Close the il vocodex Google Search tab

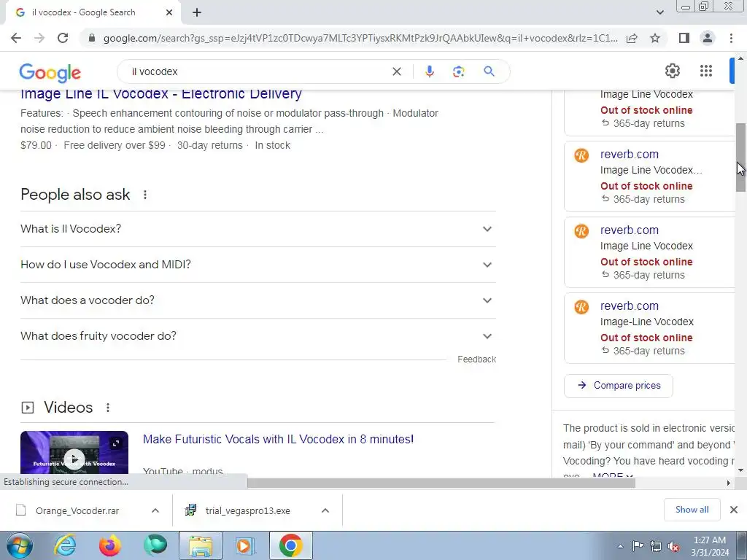click(x=169, y=12)
